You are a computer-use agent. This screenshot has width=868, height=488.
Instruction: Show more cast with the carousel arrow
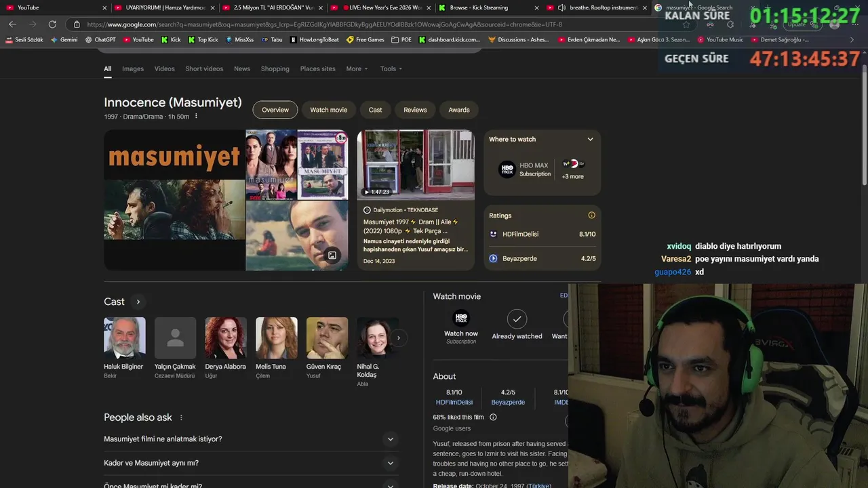click(399, 338)
